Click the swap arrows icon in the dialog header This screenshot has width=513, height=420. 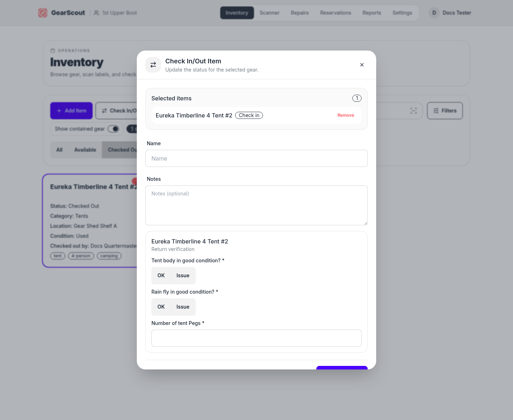(x=153, y=65)
